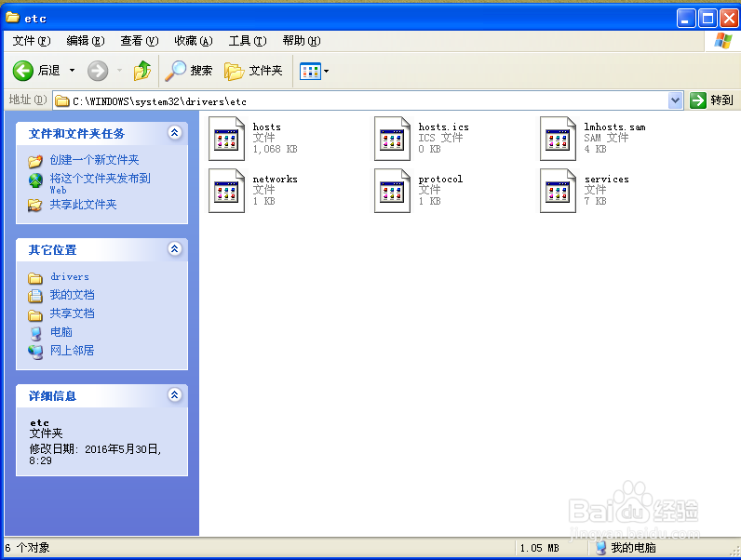
Task: Open 共享文档 link
Action: coord(72,313)
